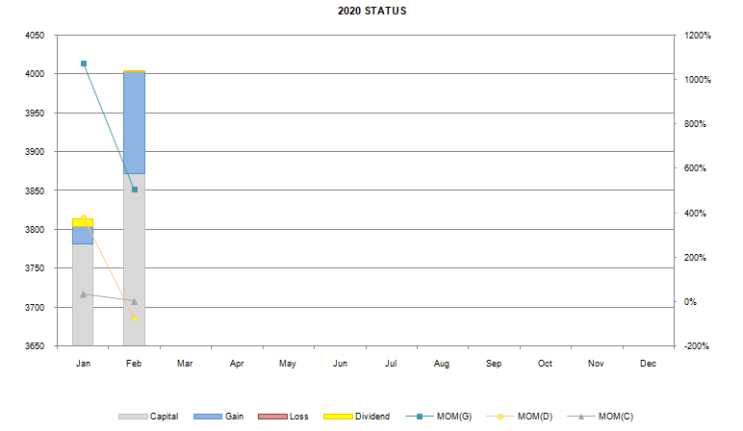The image size is (743, 431).
Task: Click the February MOM(G) square data point
Action: tap(135, 189)
